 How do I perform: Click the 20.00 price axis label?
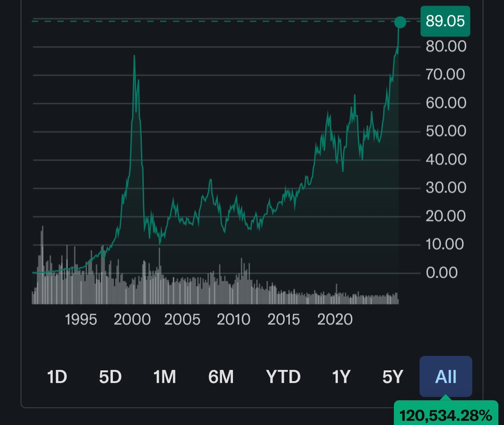[446, 216]
